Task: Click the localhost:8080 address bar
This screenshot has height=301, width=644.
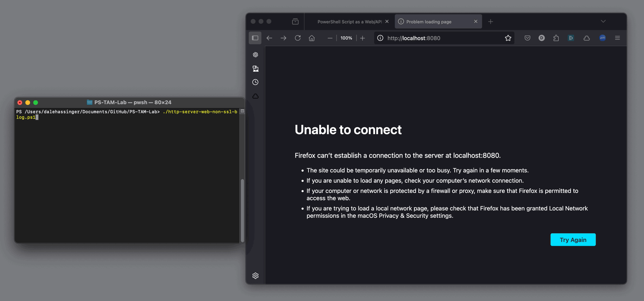Action: pyautogui.click(x=441, y=38)
